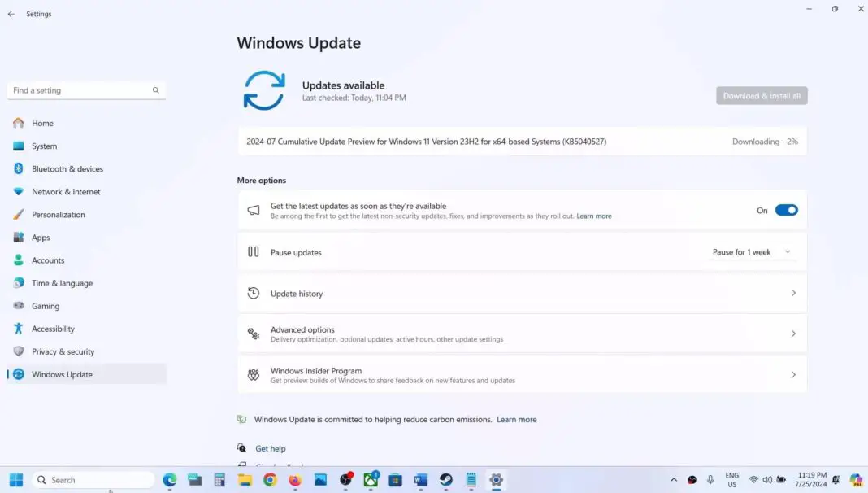Open Steam from the taskbar
Image resolution: width=868 pixels, height=493 pixels.
coord(445,481)
